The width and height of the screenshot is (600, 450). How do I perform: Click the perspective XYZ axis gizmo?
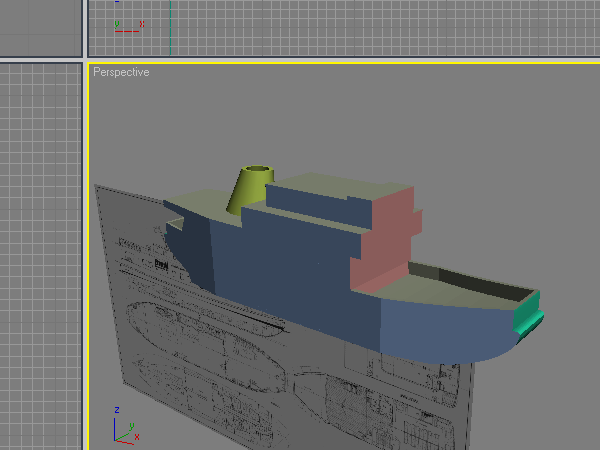point(126,426)
